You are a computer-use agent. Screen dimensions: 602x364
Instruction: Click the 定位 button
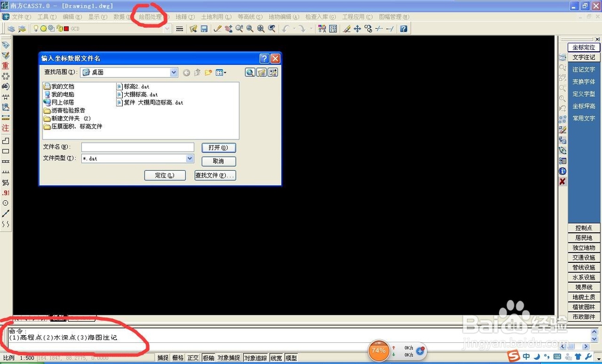[165, 175]
